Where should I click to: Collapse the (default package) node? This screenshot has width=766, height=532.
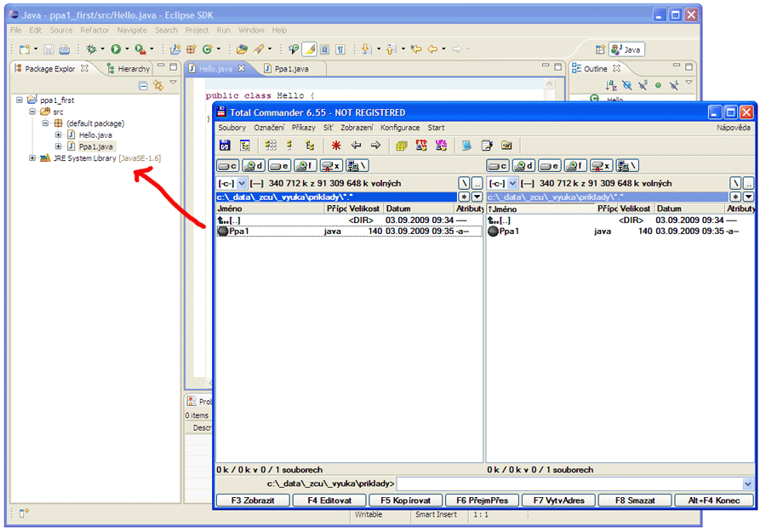45,123
